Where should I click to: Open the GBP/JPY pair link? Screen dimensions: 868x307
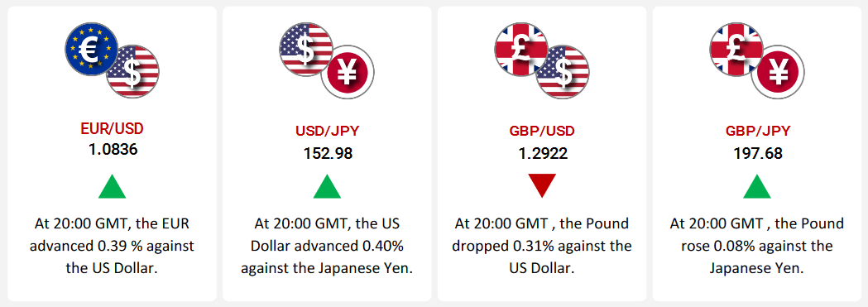click(x=758, y=132)
